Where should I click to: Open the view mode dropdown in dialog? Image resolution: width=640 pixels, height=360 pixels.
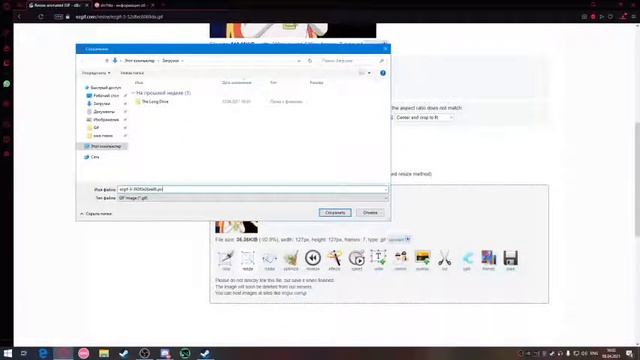click(369, 73)
